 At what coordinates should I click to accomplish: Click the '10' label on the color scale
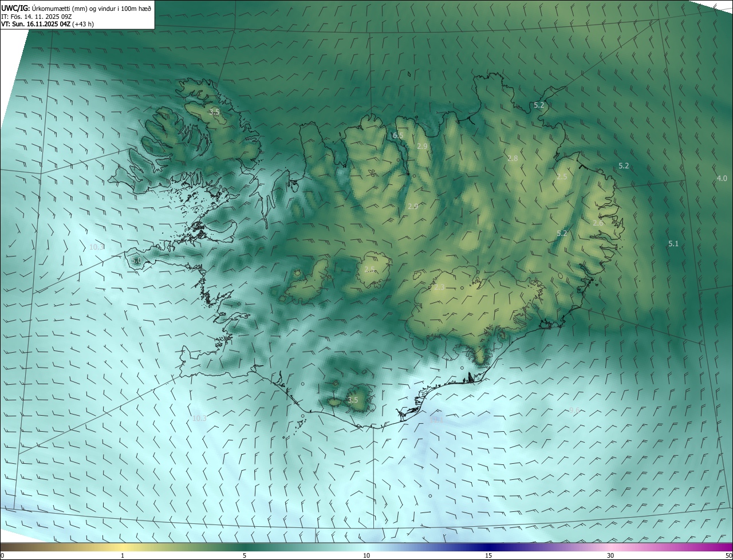click(x=366, y=555)
